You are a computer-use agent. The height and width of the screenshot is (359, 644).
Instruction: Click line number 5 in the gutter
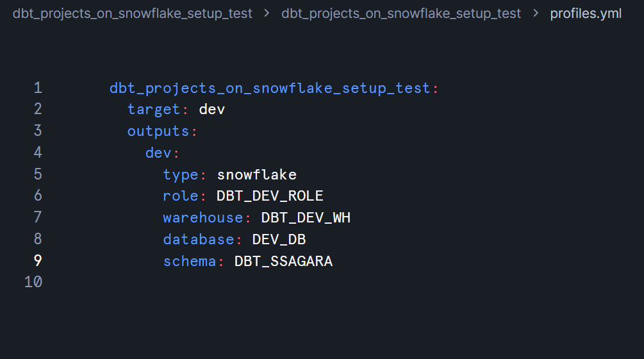pos(38,174)
